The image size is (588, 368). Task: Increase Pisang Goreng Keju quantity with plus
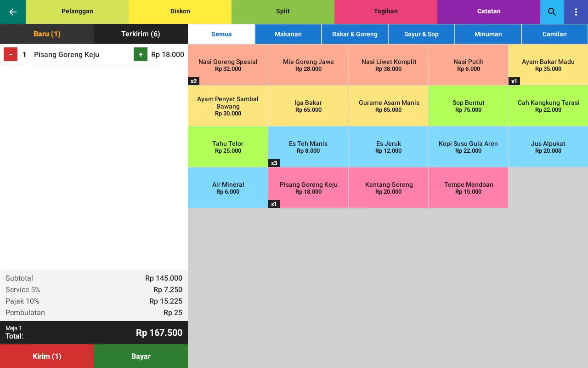[x=141, y=54]
